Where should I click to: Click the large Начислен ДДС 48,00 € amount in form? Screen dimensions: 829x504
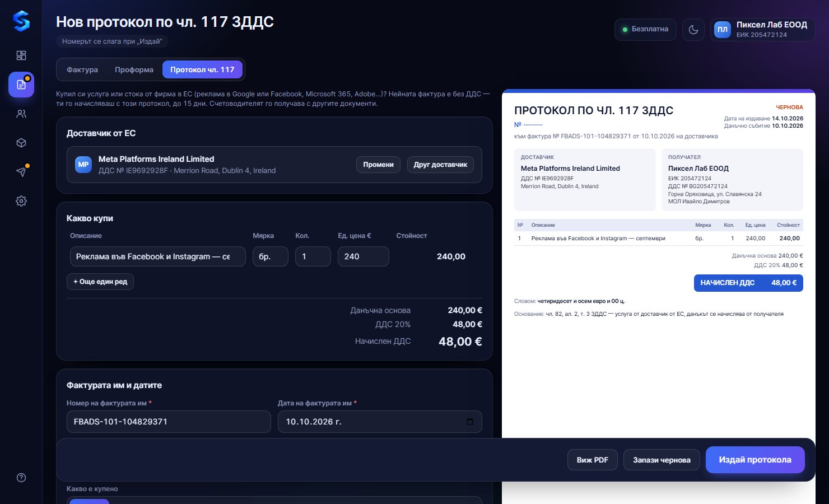[x=460, y=342]
